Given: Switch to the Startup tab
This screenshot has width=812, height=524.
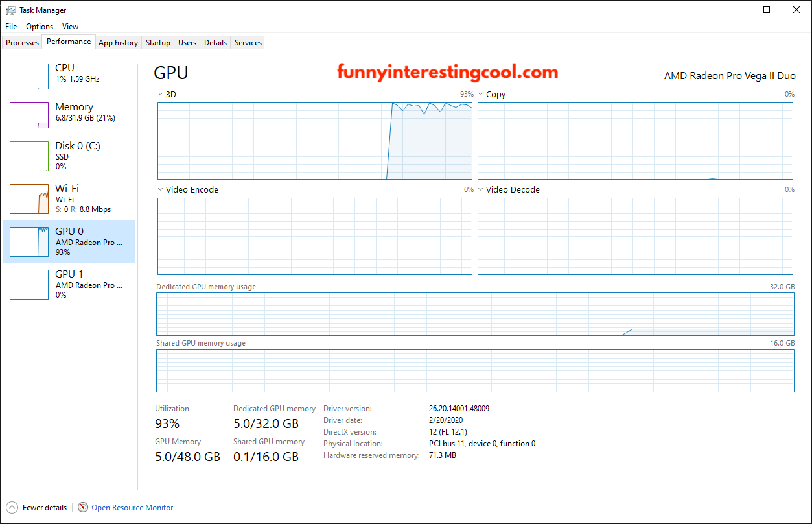Looking at the screenshot, I should coord(157,43).
